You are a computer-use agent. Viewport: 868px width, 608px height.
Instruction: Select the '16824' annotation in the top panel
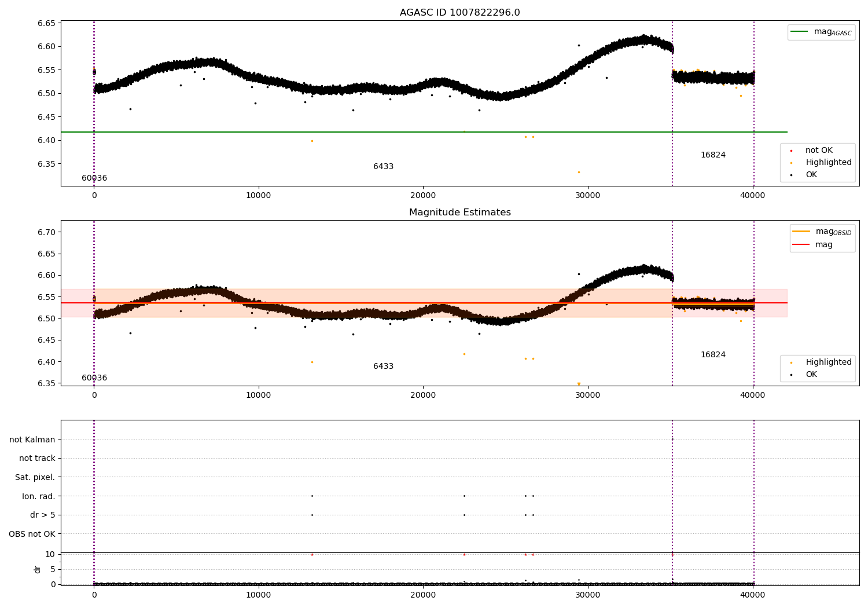713,155
